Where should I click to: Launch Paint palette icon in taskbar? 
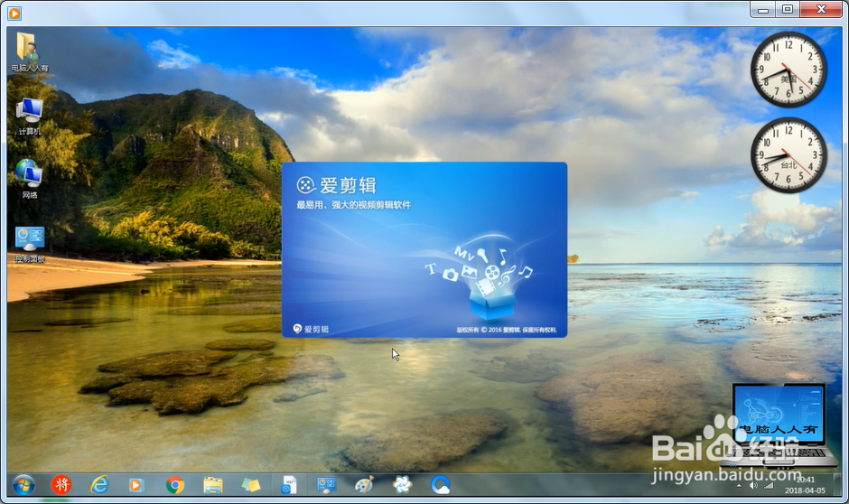tap(364, 484)
